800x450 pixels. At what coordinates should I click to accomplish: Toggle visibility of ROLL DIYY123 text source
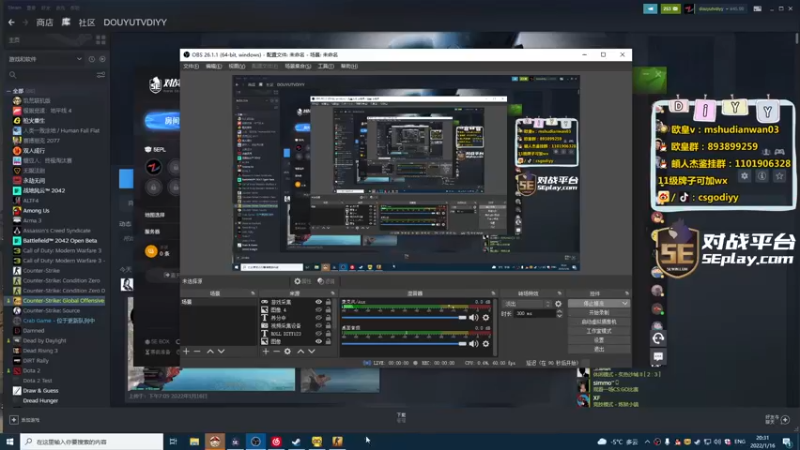(318, 333)
